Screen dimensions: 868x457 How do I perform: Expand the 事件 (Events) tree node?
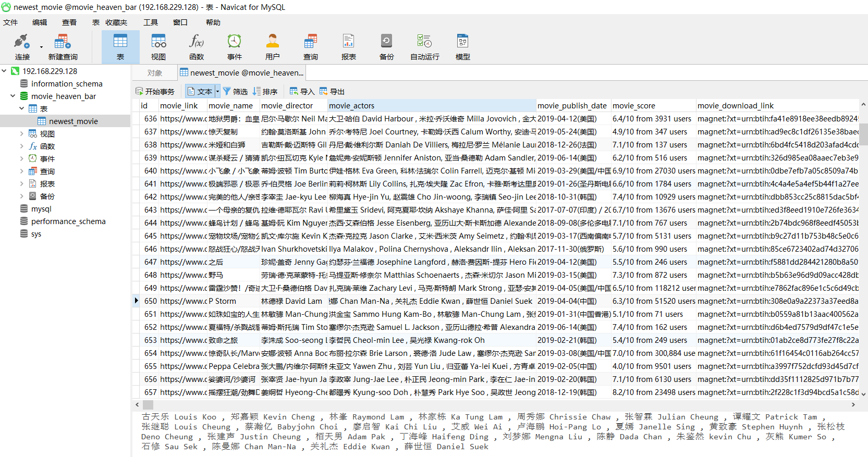(x=21, y=158)
